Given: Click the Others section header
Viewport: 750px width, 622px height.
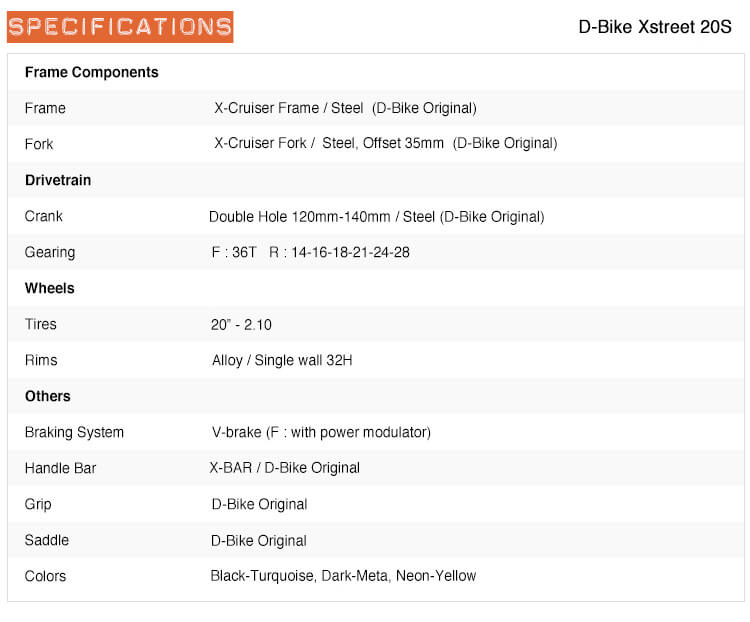Looking at the screenshot, I should 48,396.
